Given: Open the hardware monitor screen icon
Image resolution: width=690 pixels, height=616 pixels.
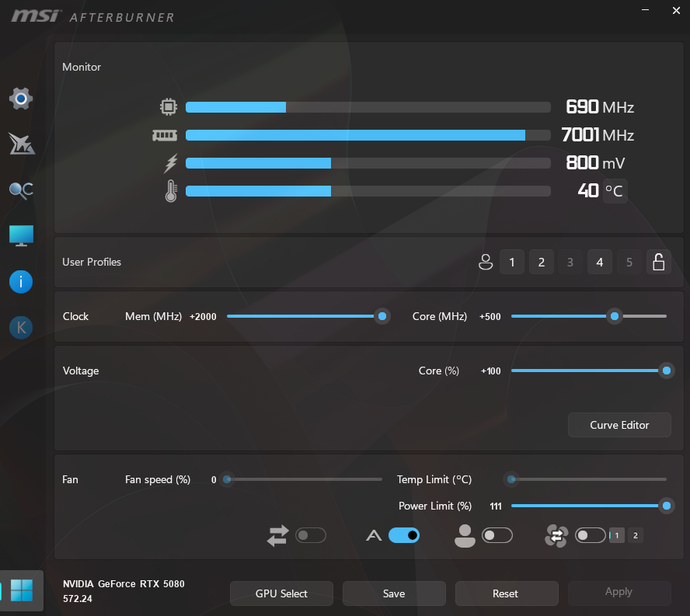Looking at the screenshot, I should click(x=21, y=235).
